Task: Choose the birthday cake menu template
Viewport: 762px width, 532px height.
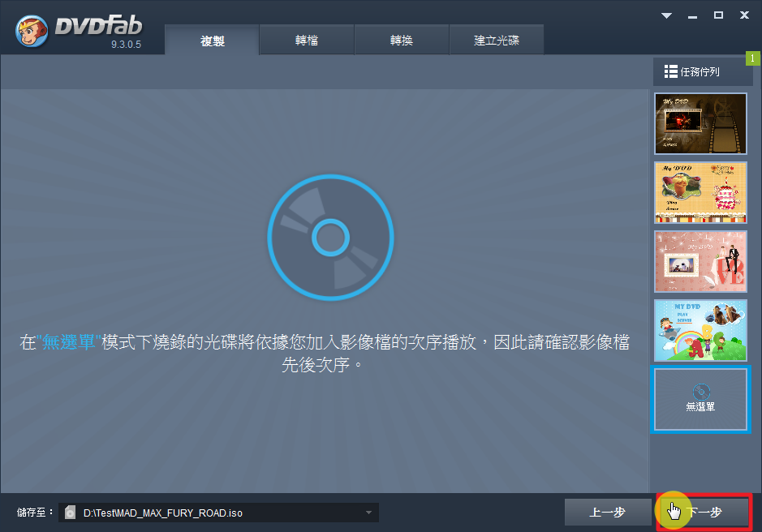Action: click(700, 192)
